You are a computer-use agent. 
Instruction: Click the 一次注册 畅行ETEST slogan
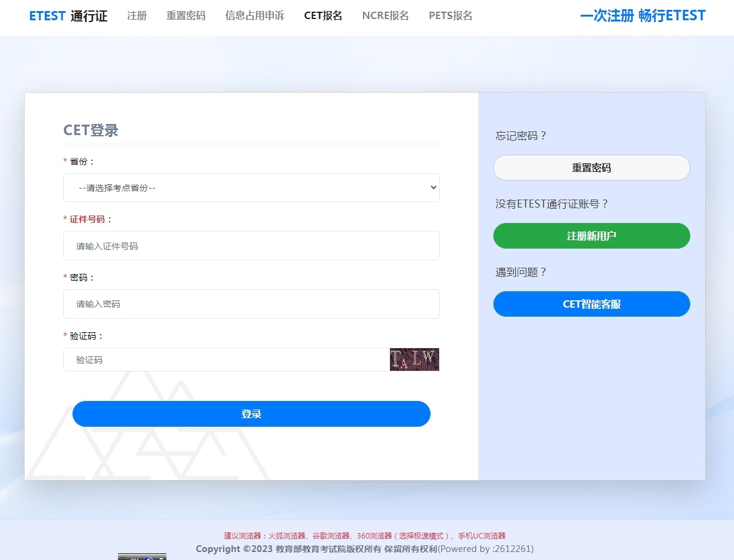[642, 16]
